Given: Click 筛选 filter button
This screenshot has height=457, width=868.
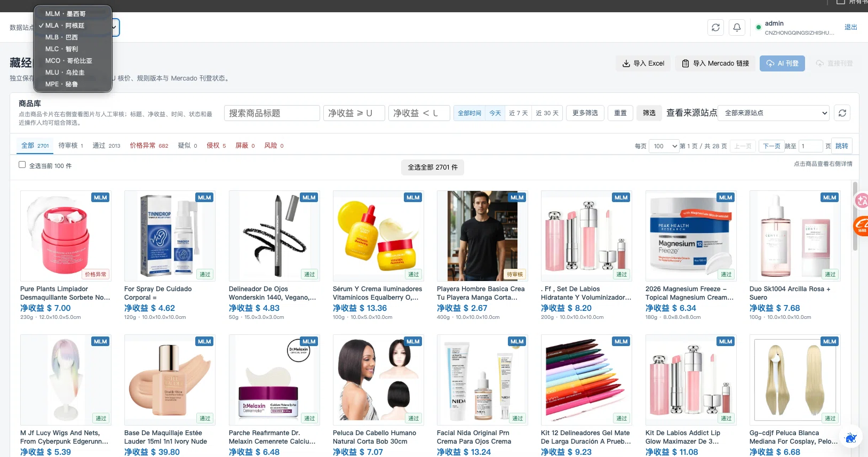Looking at the screenshot, I should (x=649, y=113).
